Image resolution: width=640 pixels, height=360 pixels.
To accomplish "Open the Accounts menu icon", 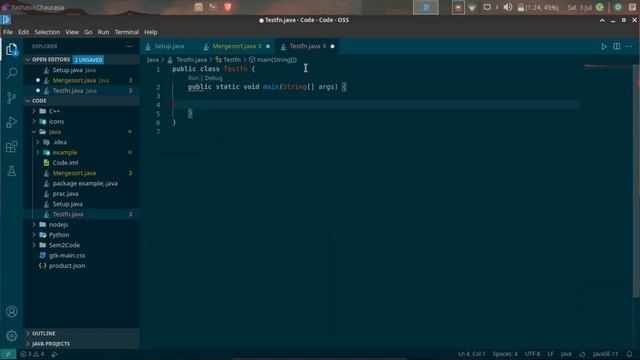I will coord(11,311).
